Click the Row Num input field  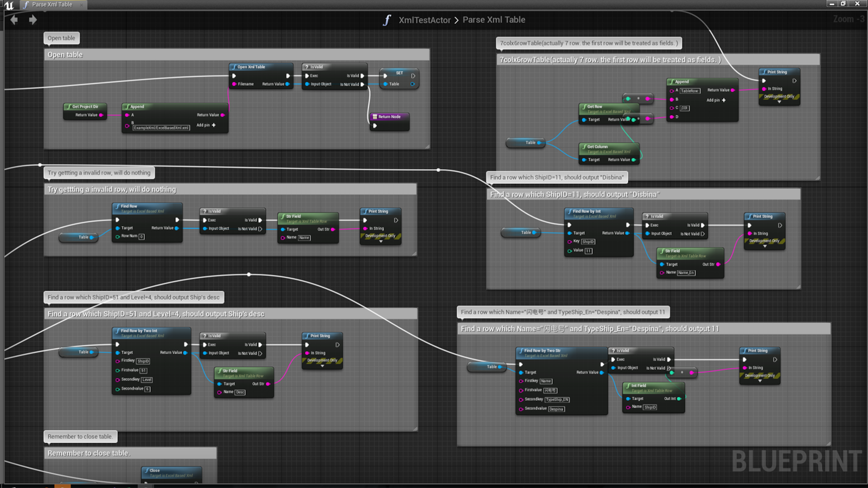pos(142,236)
